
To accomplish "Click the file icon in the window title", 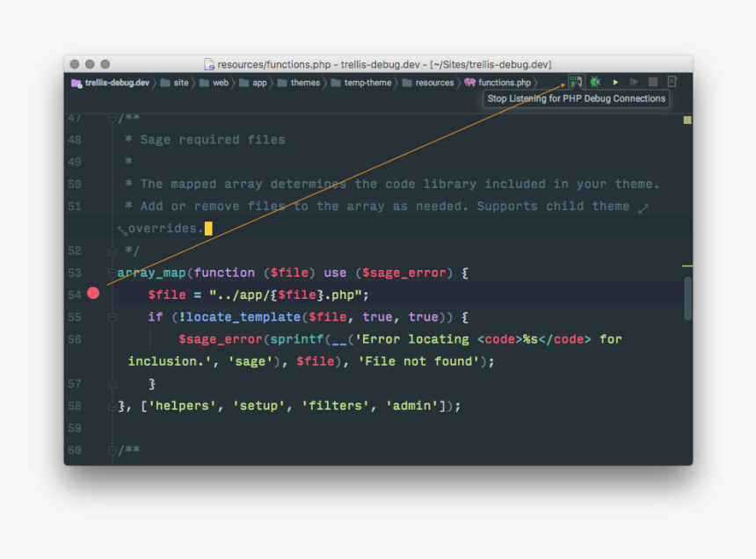I will [208, 64].
